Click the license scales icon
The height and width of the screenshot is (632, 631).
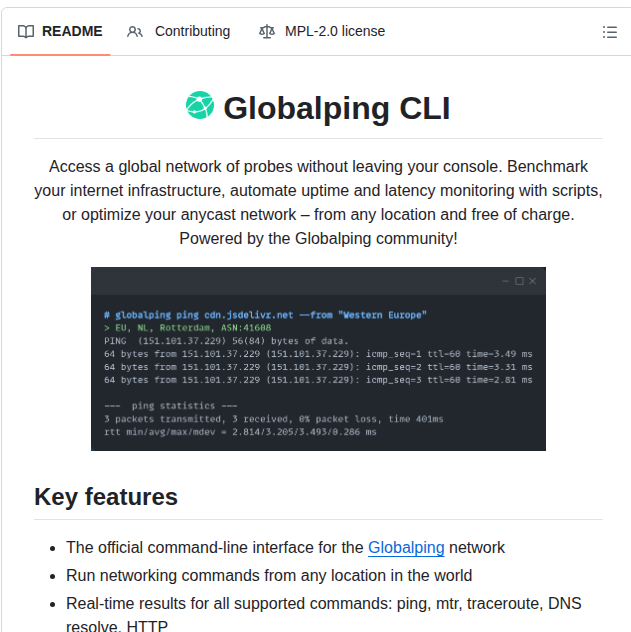pos(266,31)
